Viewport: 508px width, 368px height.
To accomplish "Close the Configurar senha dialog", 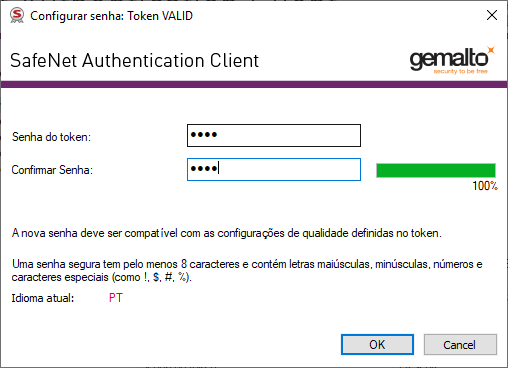I will 492,15.
